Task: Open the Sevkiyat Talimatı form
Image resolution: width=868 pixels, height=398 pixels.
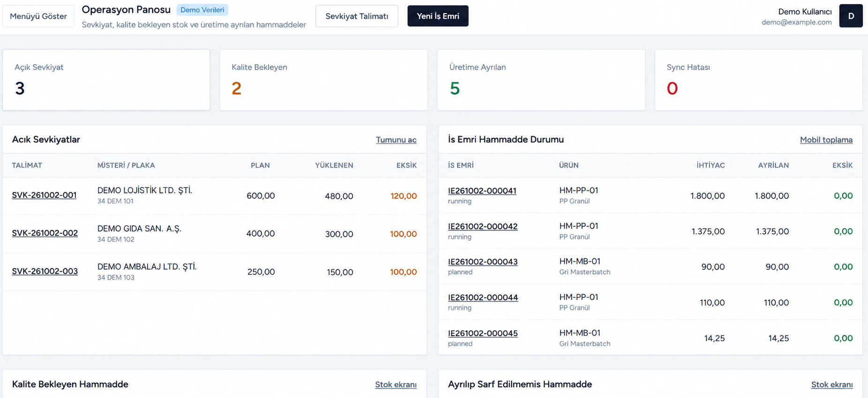Action: click(x=357, y=16)
